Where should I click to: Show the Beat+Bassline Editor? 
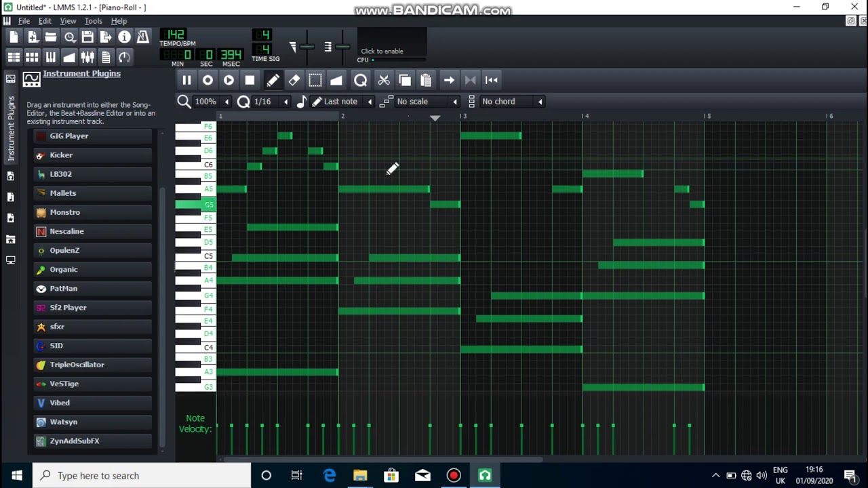pos(32,57)
